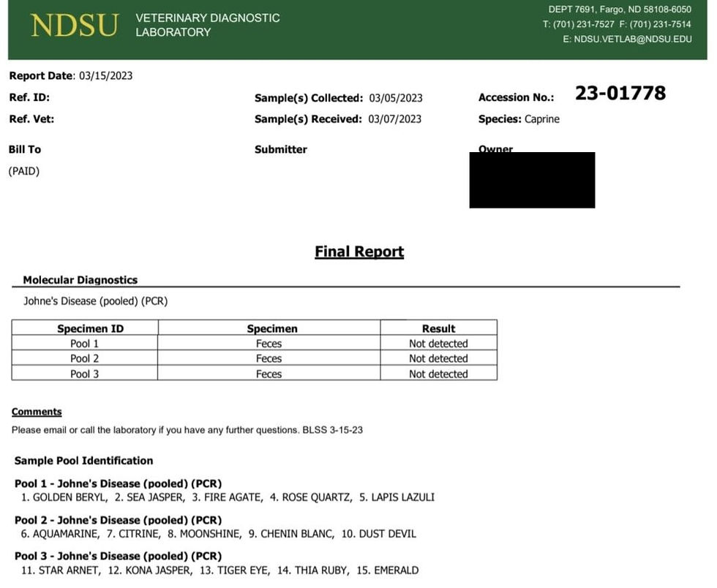Click the Accession No. label
717x588 pixels.
click(516, 97)
